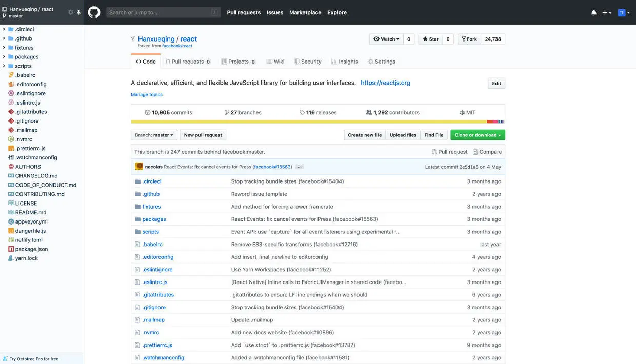Switch to the Wiki tab
This screenshot has width=636, height=364.
[x=275, y=62]
